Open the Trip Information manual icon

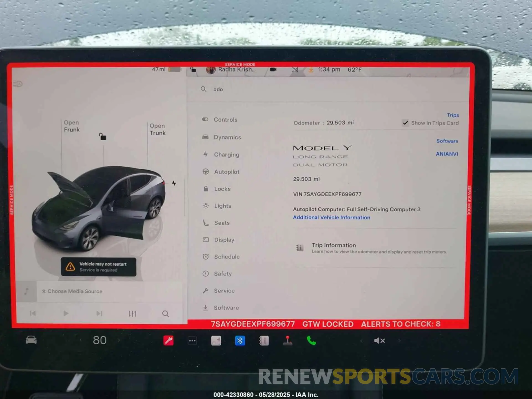[300, 248]
